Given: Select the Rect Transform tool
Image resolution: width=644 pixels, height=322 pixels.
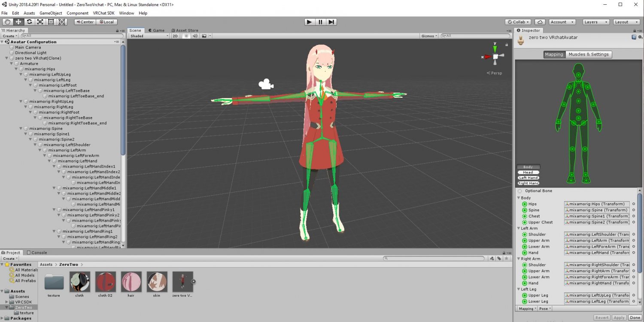Looking at the screenshot, I should pyautogui.click(x=51, y=22).
